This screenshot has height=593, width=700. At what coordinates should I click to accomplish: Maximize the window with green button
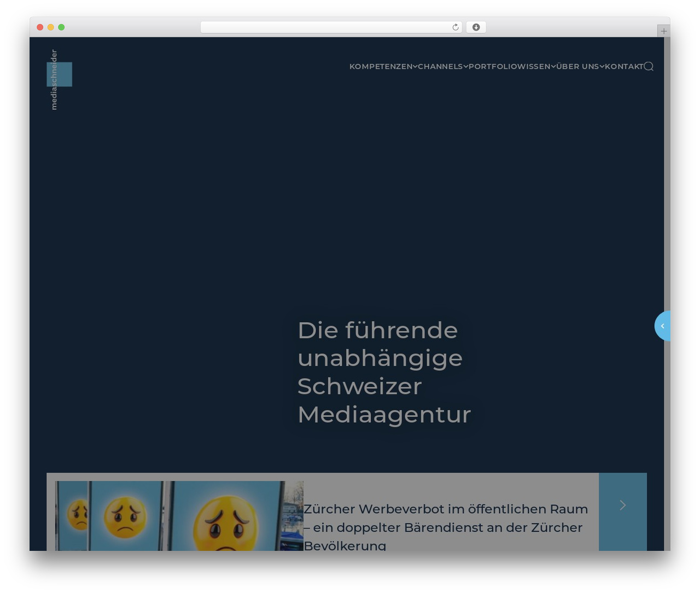(61, 27)
